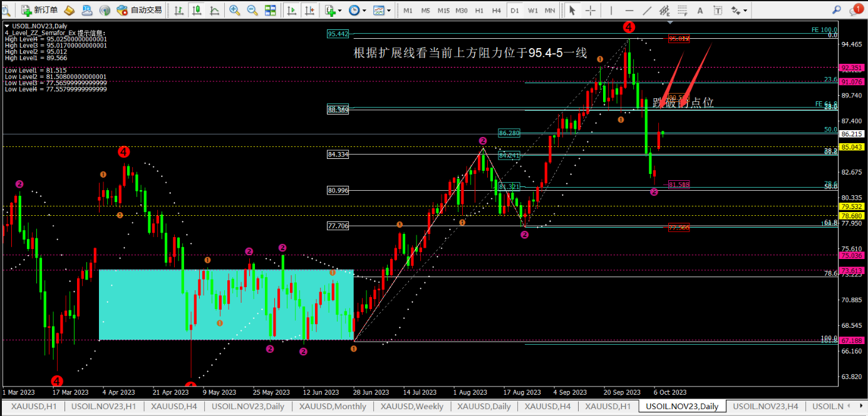The height and width of the screenshot is (416, 868).
Task: Expand the chart periods clock dropdown
Action: (x=358, y=10)
